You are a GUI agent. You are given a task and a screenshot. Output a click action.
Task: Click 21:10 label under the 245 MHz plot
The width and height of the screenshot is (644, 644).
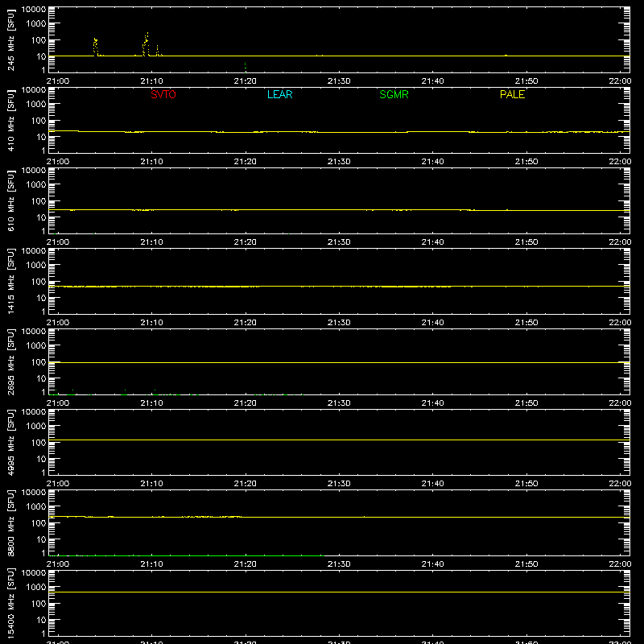pyautogui.click(x=151, y=81)
